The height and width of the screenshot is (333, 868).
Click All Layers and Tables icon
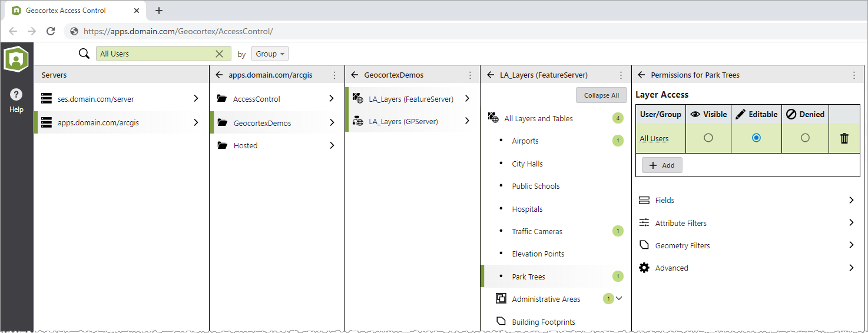click(493, 118)
